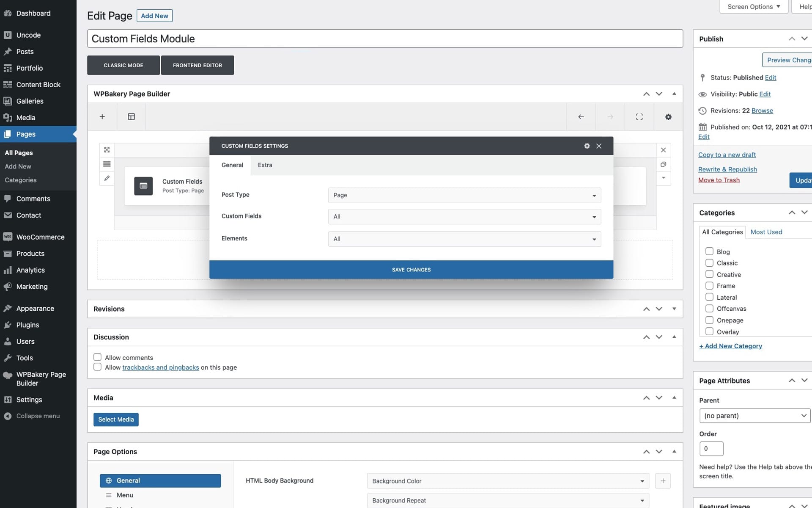Check the Offcanvas category
This screenshot has height=508, width=812.
pyautogui.click(x=709, y=309)
